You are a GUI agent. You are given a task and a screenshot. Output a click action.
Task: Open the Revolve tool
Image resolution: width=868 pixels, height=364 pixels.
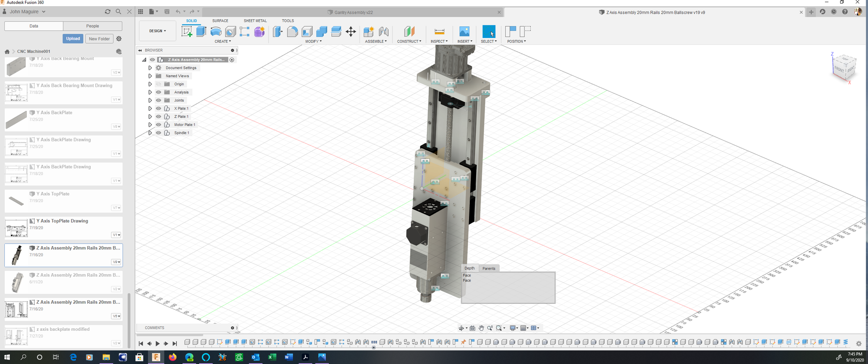216,32
